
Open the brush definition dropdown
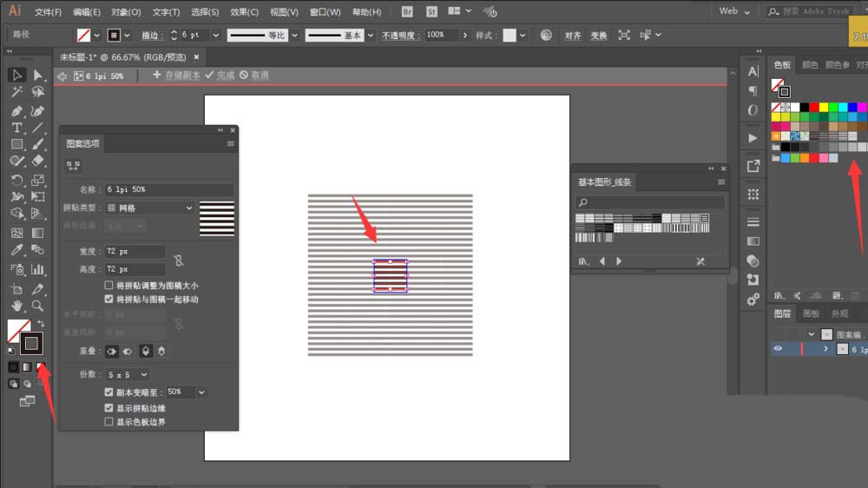371,35
